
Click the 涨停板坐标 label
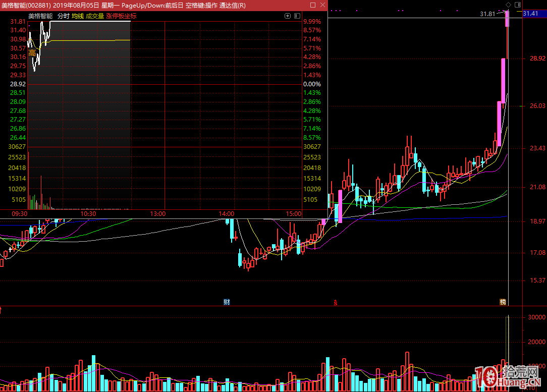[x=121, y=16]
